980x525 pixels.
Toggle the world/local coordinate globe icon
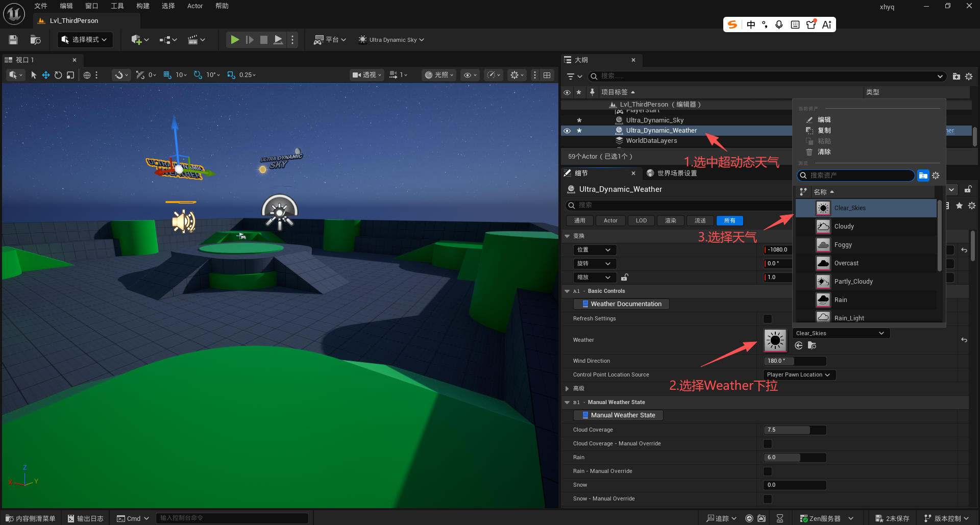pyautogui.click(x=87, y=75)
